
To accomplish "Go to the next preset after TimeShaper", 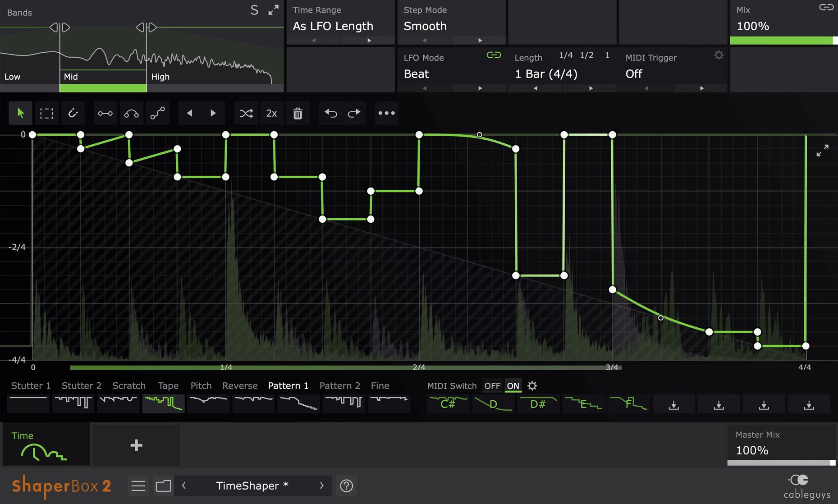I will point(321,486).
